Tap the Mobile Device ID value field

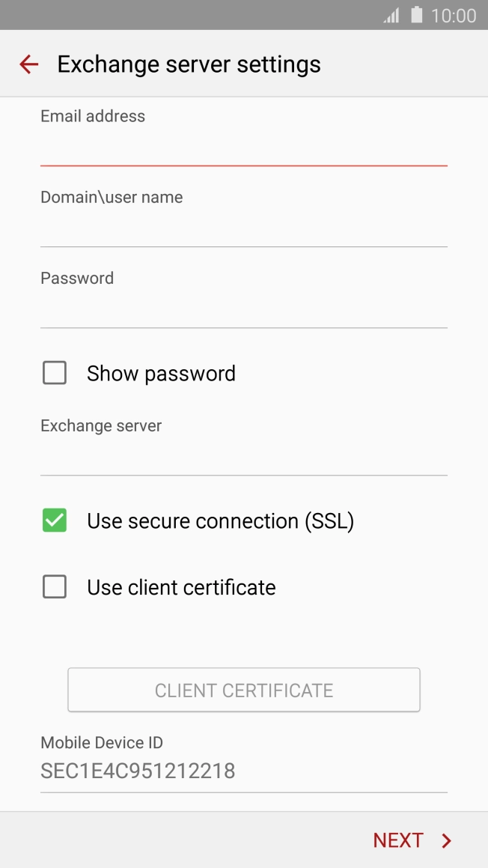[243, 771]
